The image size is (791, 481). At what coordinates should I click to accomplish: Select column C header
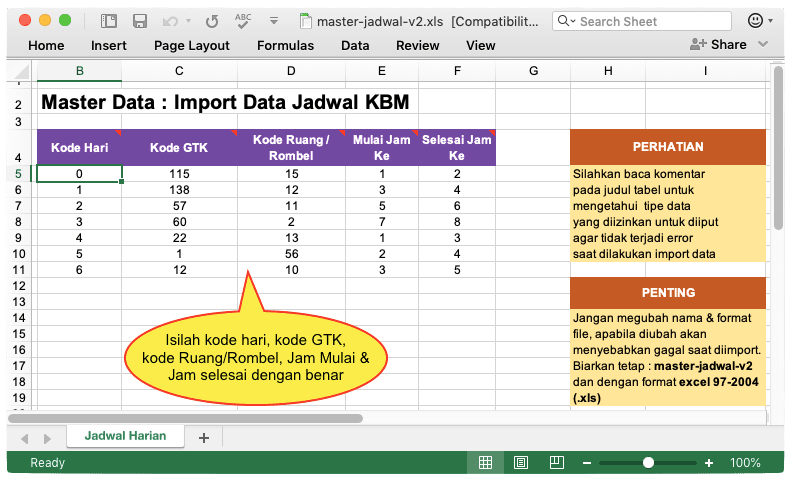click(x=179, y=71)
